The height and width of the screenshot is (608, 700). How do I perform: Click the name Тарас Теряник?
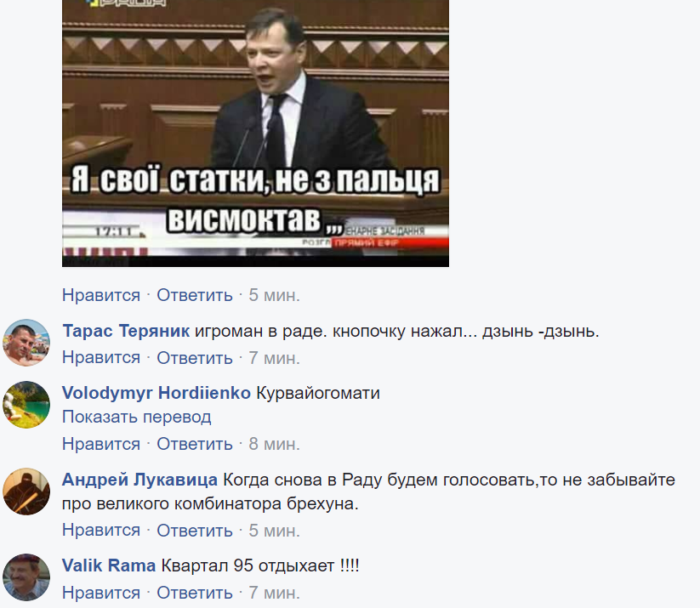[x=126, y=332]
